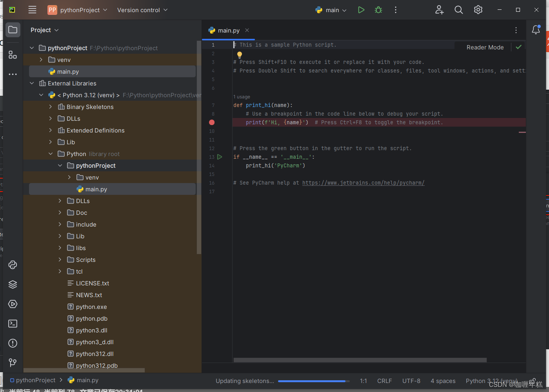
Task: Click the editor horizontal scrollbar
Action: pos(360,360)
